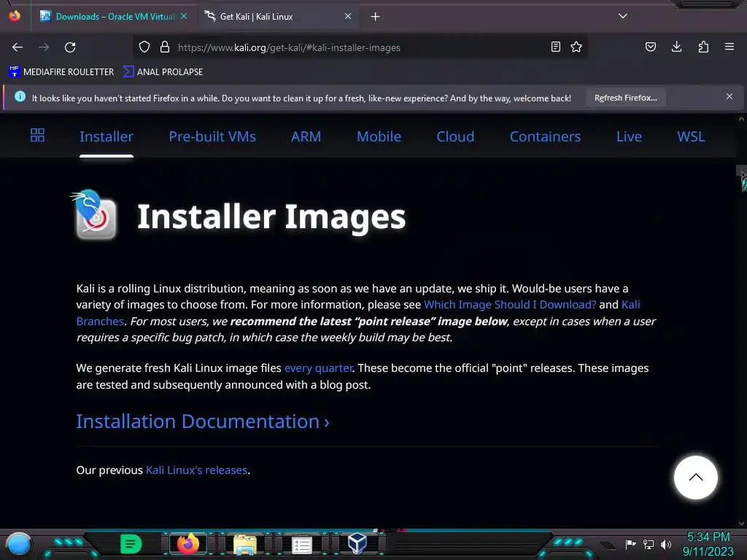Viewport: 747px width, 560px height.
Task: Bookmark this page with the star icon
Action: (x=576, y=47)
